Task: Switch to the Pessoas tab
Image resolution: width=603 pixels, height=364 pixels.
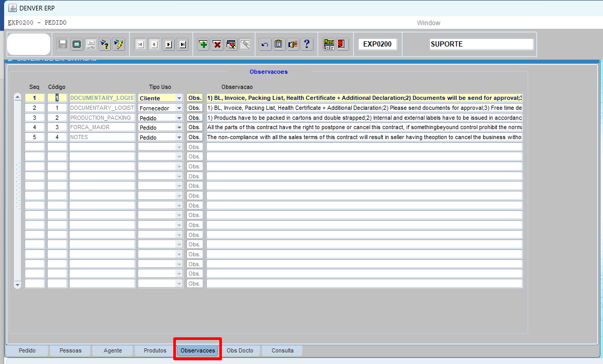Action: point(70,350)
